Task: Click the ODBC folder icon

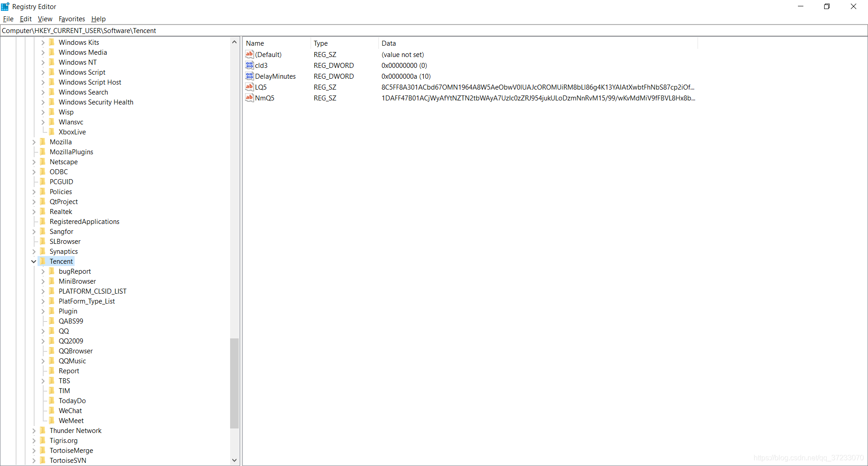Action: pos(43,171)
